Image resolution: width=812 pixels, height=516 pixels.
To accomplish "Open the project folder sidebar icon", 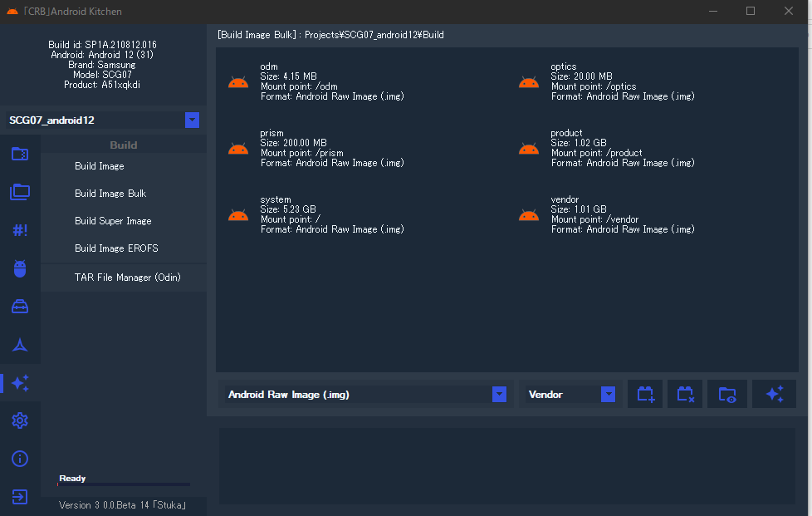I will [x=20, y=154].
